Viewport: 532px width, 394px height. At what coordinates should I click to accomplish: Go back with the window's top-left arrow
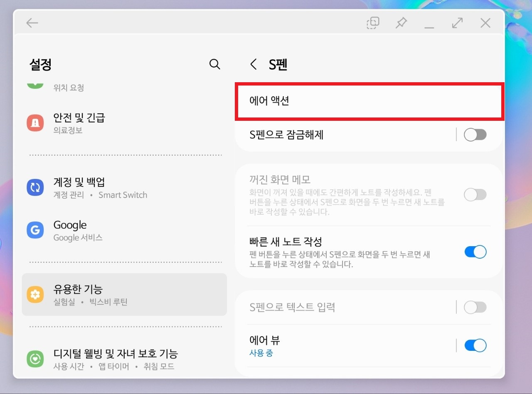pyautogui.click(x=32, y=23)
